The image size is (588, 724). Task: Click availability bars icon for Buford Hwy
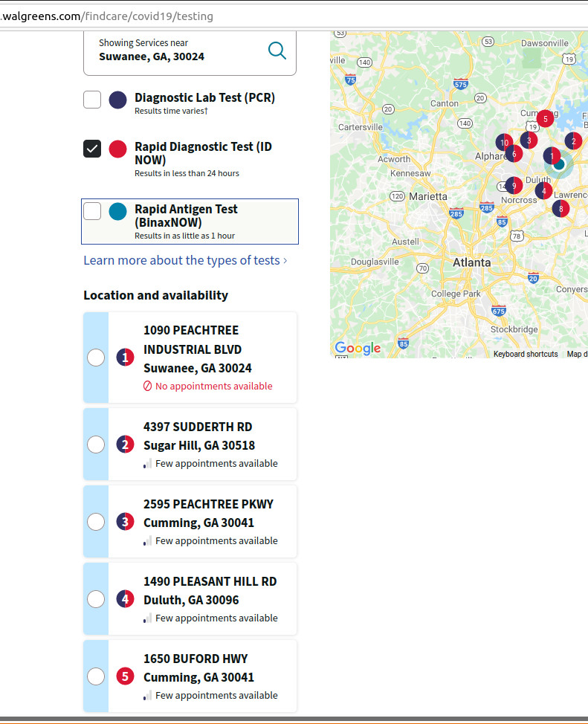147,695
